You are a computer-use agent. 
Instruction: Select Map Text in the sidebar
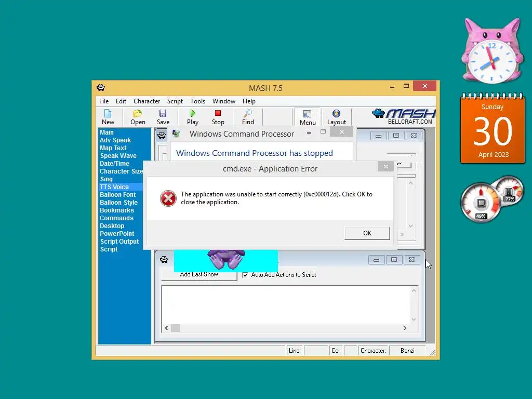113,148
